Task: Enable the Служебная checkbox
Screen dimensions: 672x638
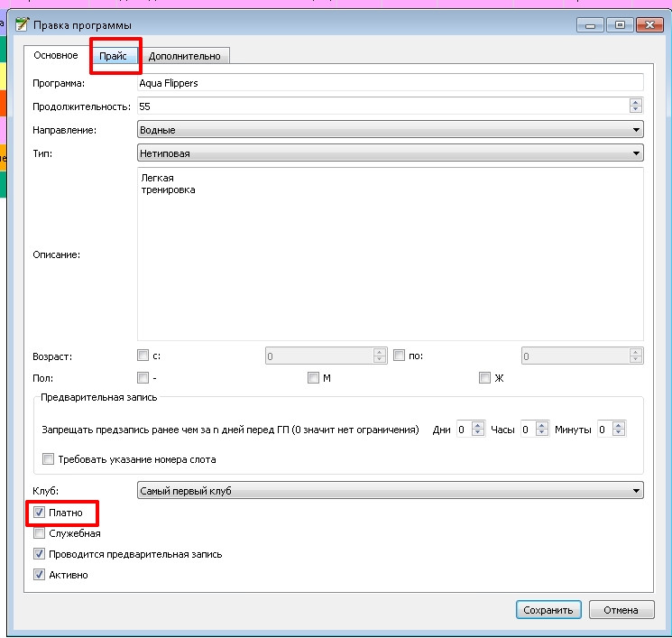Action: (39, 533)
